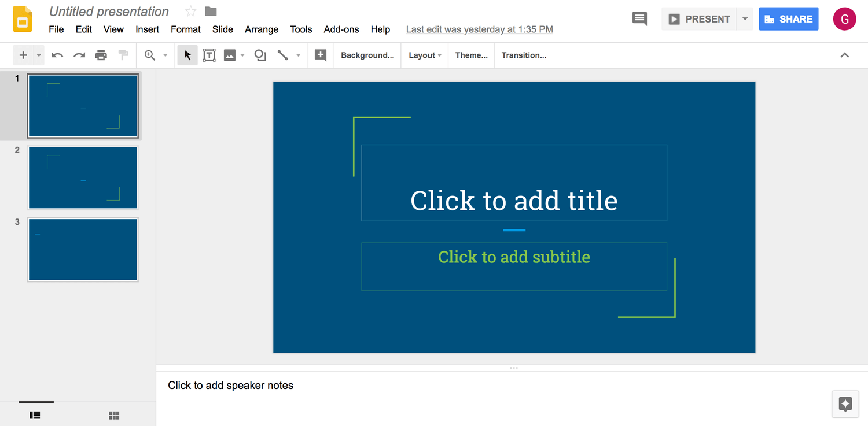Select slide 3 thumbnail
Screen dimensions: 868x426
[82, 249]
